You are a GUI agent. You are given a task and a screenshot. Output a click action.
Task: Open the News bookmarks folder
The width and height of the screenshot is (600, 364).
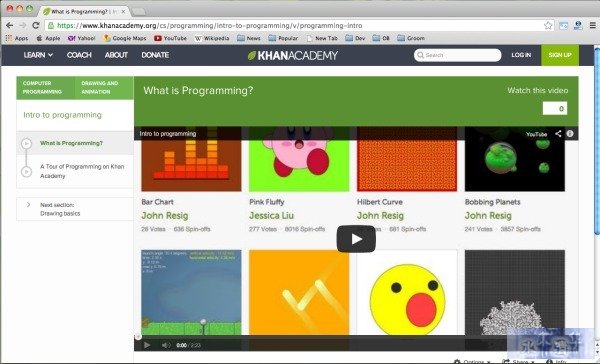coord(249,38)
